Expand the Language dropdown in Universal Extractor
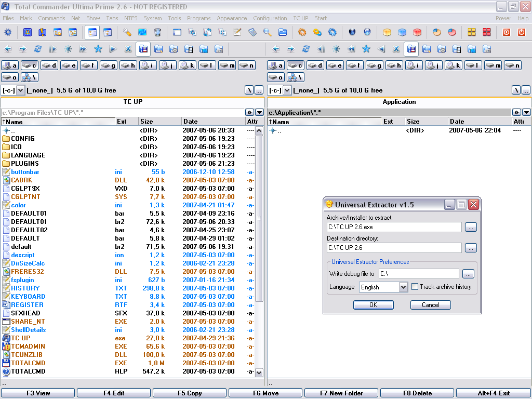532x399 pixels. click(x=403, y=287)
